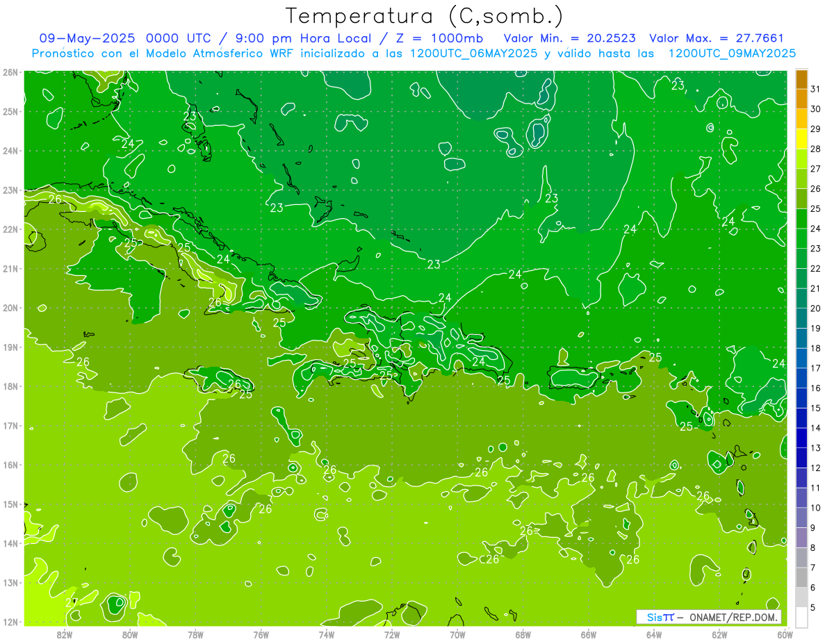Click the 70W longitude axis label

tap(457, 634)
